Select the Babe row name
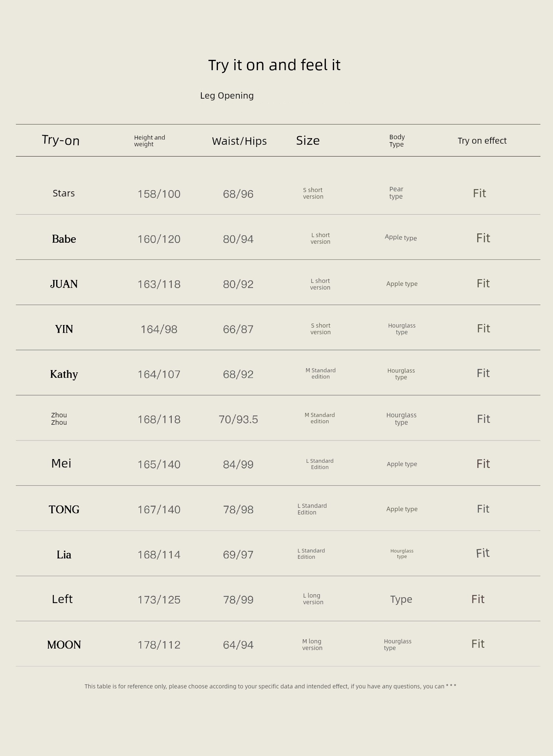This screenshot has height=756, width=553. click(64, 239)
